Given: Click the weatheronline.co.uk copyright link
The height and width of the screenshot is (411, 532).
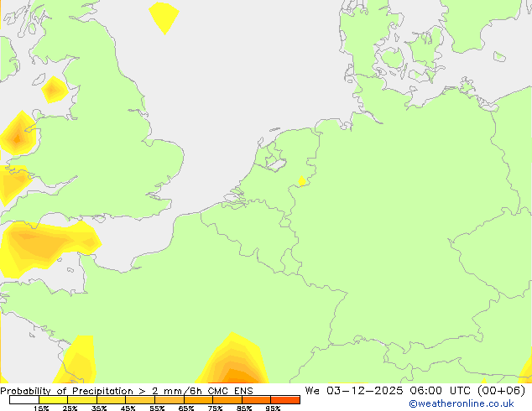Looking at the screenshot, I should pyautogui.click(x=461, y=403).
